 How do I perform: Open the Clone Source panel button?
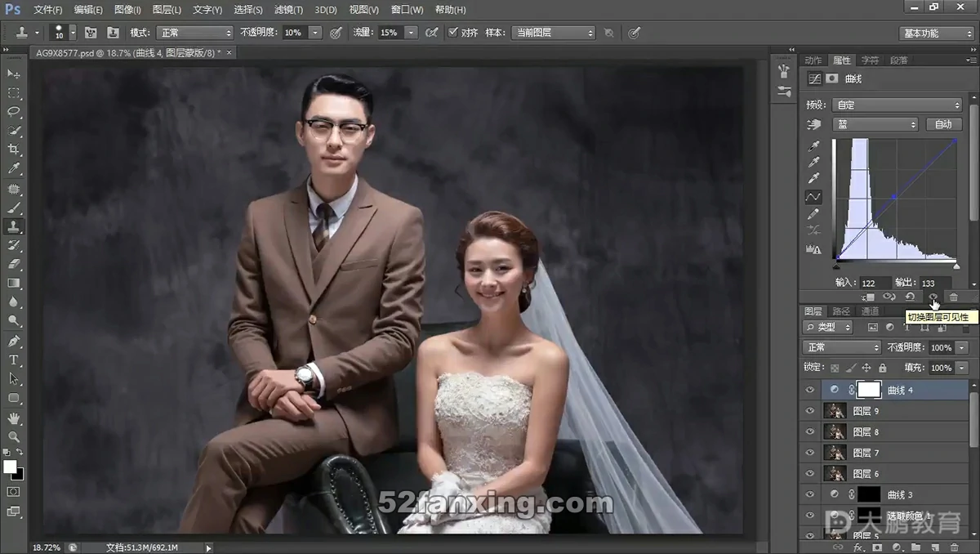[113, 33]
